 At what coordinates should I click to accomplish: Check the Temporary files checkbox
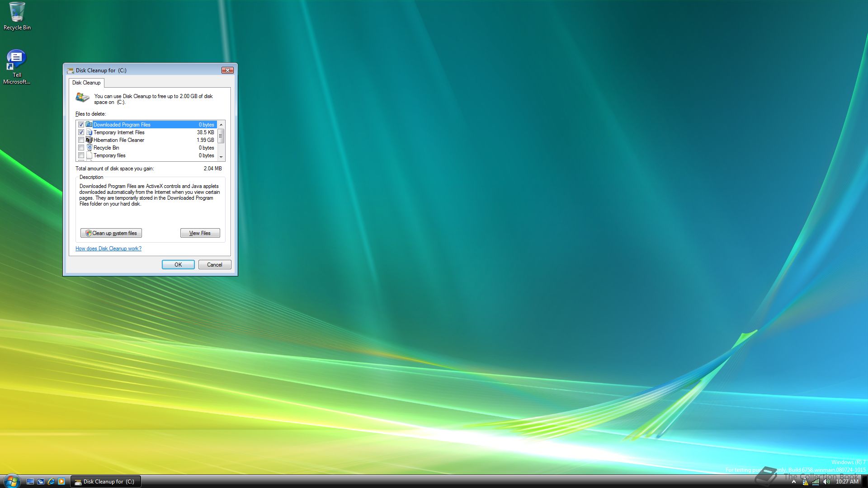coord(81,155)
